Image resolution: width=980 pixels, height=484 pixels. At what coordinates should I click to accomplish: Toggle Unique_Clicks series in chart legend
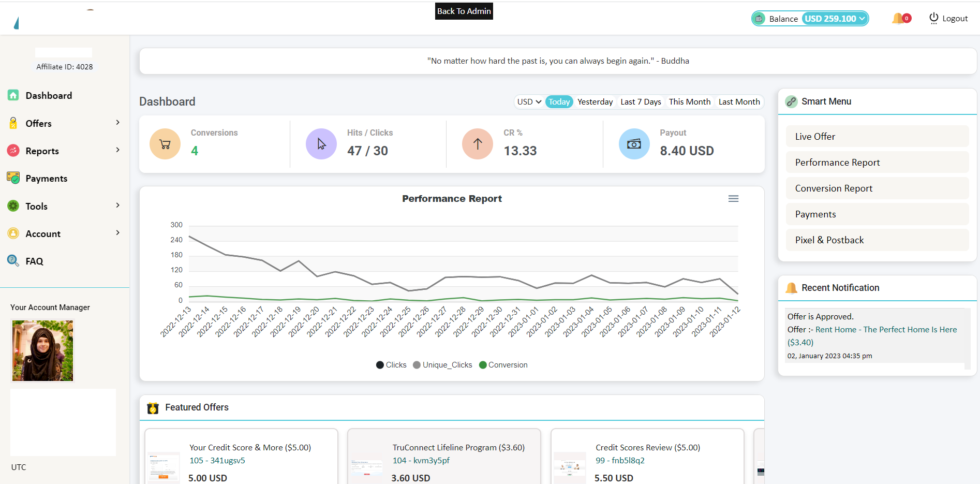(442, 365)
